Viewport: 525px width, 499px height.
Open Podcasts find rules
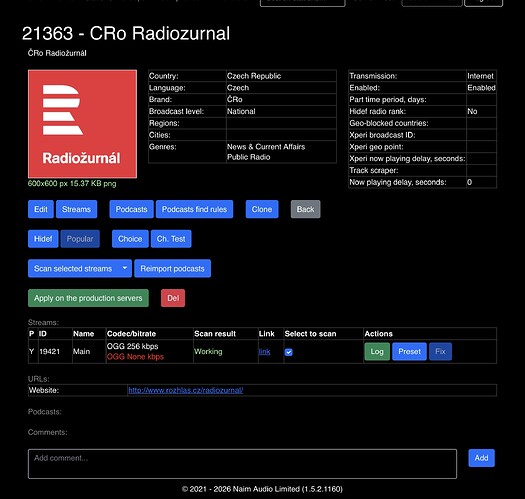click(195, 209)
